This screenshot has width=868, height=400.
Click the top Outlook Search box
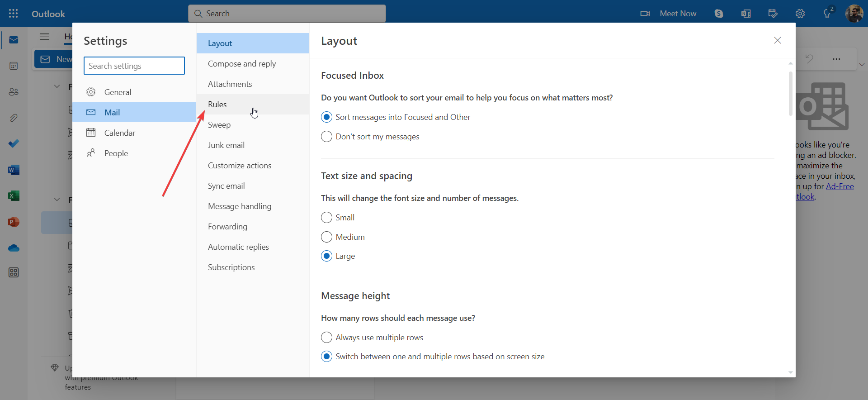coord(287,14)
